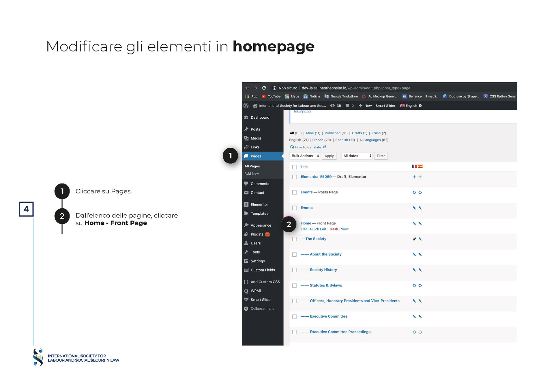This screenshot has height=392, width=554.
Task: Open the Bulk Actions dropdown
Action: [x=305, y=156]
